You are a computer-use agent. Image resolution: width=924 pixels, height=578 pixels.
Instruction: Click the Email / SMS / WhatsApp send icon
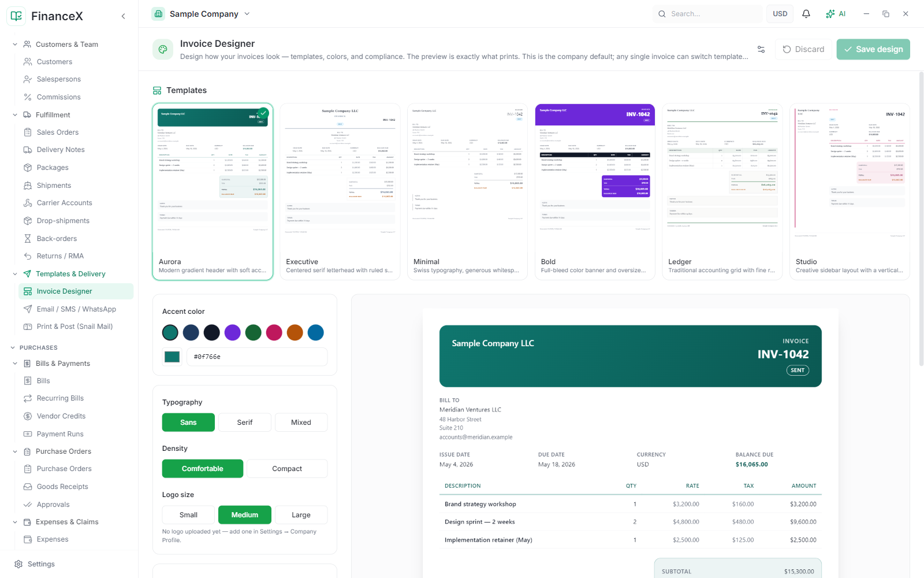(28, 309)
